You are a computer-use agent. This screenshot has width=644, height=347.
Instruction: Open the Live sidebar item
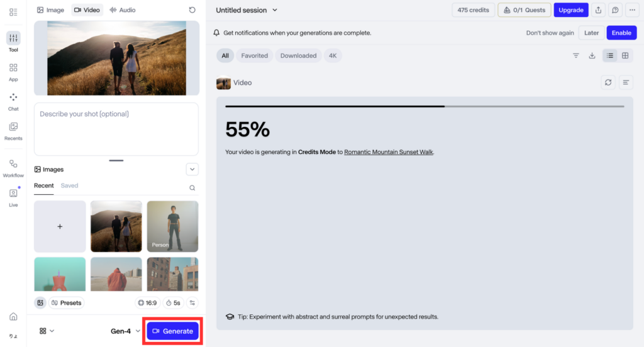(x=13, y=197)
